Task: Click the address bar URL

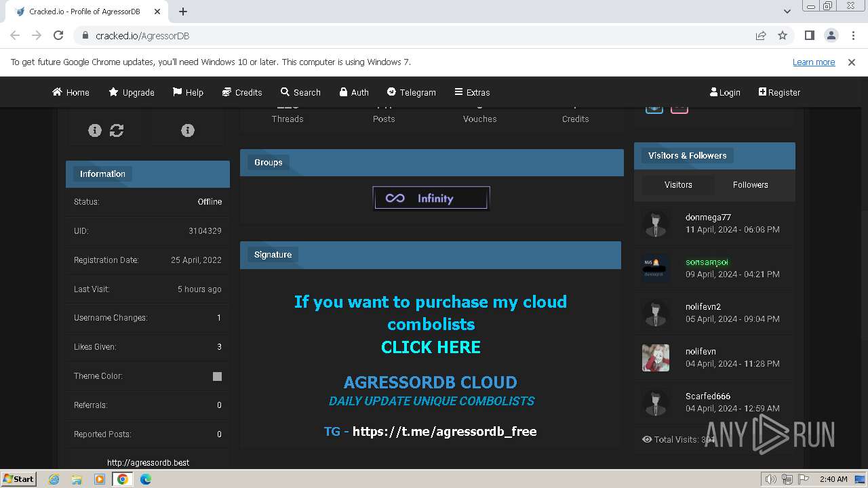Action: point(142,35)
